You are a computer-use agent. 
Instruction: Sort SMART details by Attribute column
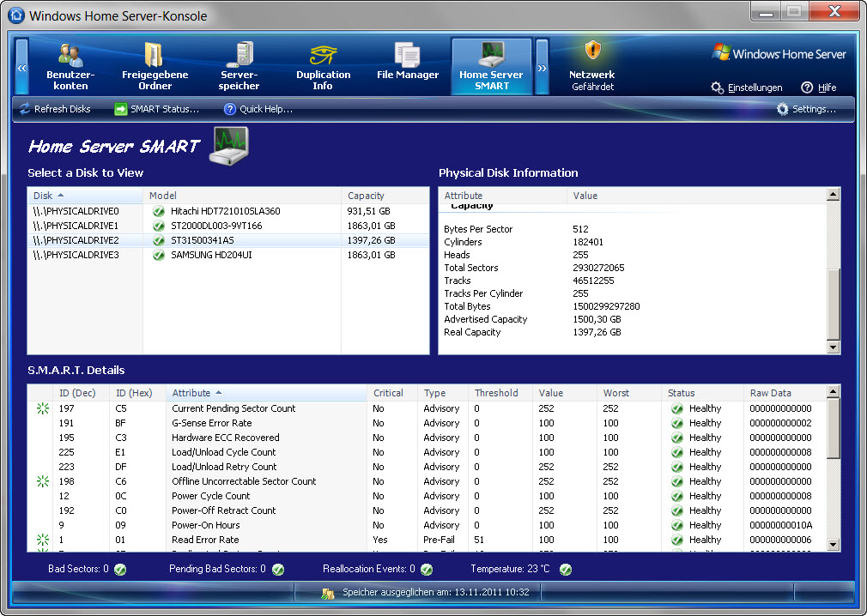tap(266, 393)
